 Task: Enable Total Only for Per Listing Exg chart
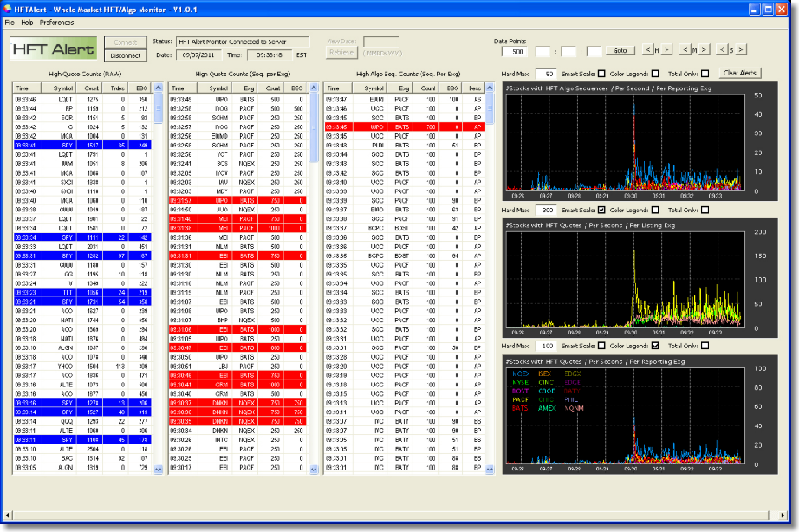click(705, 210)
